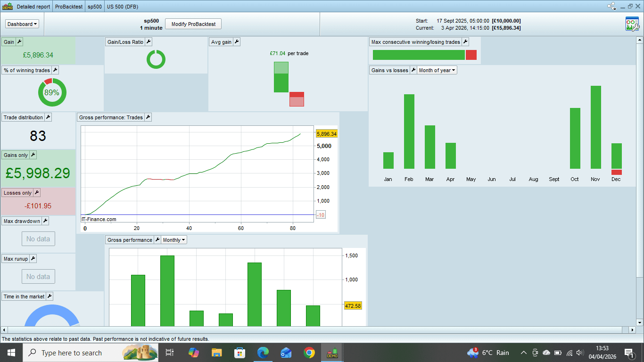Click the £5,998.29 gains only value

pos(38,173)
